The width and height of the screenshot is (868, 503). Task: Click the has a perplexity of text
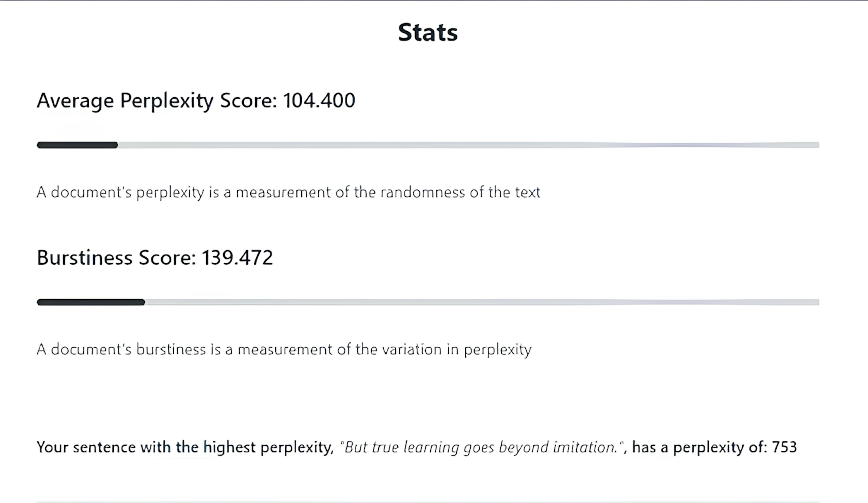click(700, 448)
